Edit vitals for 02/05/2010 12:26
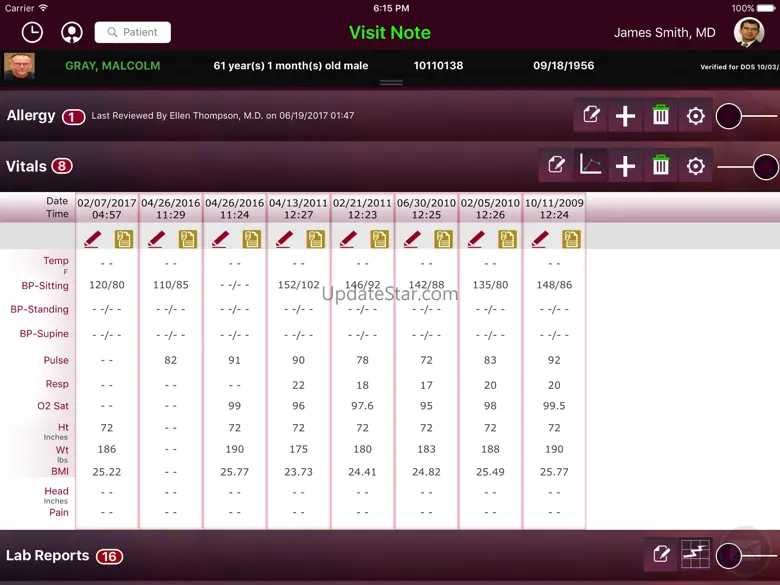 [476, 239]
